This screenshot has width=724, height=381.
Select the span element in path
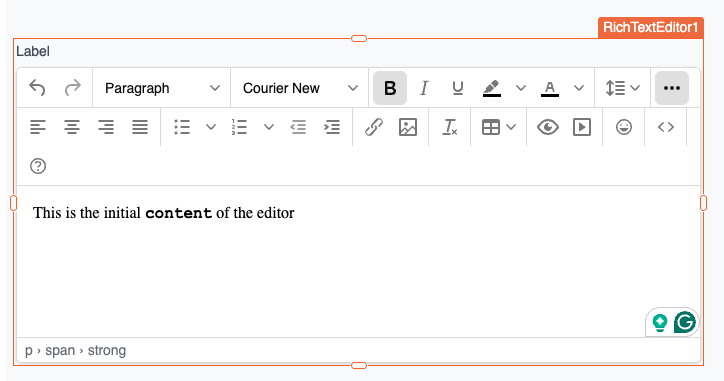pyautogui.click(x=60, y=351)
